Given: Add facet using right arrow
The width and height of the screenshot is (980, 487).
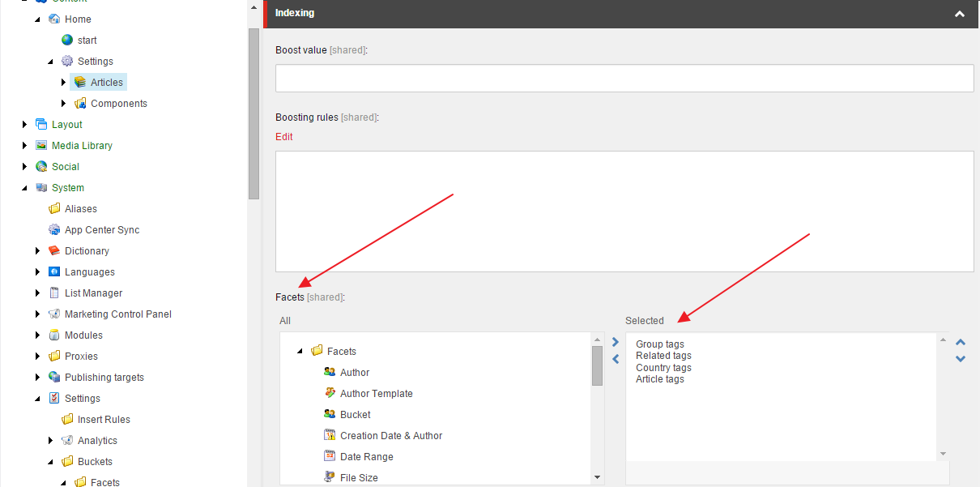Looking at the screenshot, I should click(x=616, y=343).
